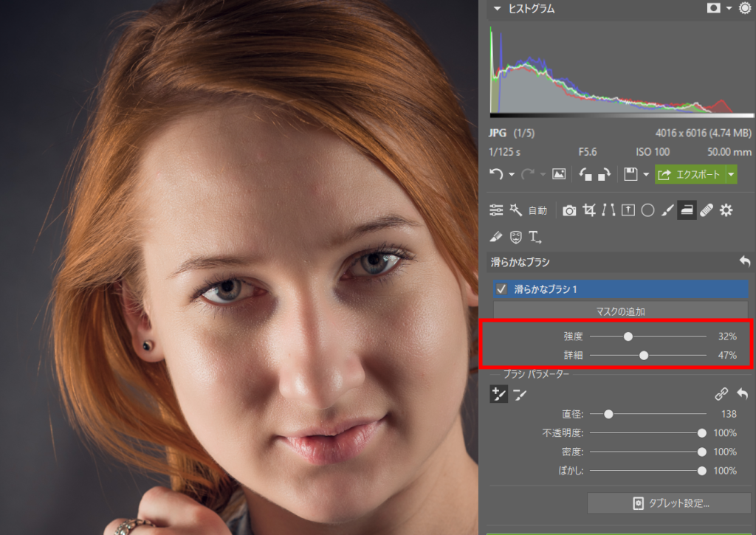Viewport: 756px width, 535px height.
Task: Click the green エクスポート button
Action: coord(690,174)
